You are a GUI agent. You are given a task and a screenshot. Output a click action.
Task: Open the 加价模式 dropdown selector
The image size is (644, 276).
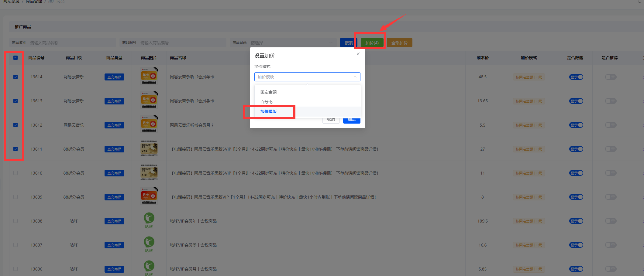pyautogui.click(x=307, y=77)
